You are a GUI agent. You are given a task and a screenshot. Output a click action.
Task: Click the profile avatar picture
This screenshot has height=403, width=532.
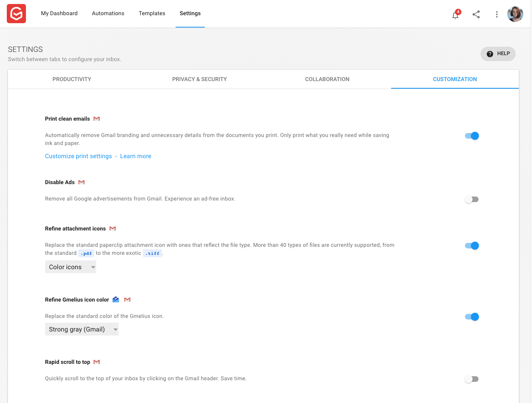click(515, 14)
